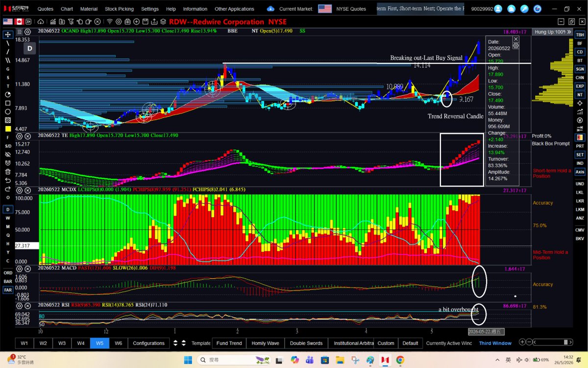
Task: Delete drawings with the trash icon
Action: (x=8, y=172)
